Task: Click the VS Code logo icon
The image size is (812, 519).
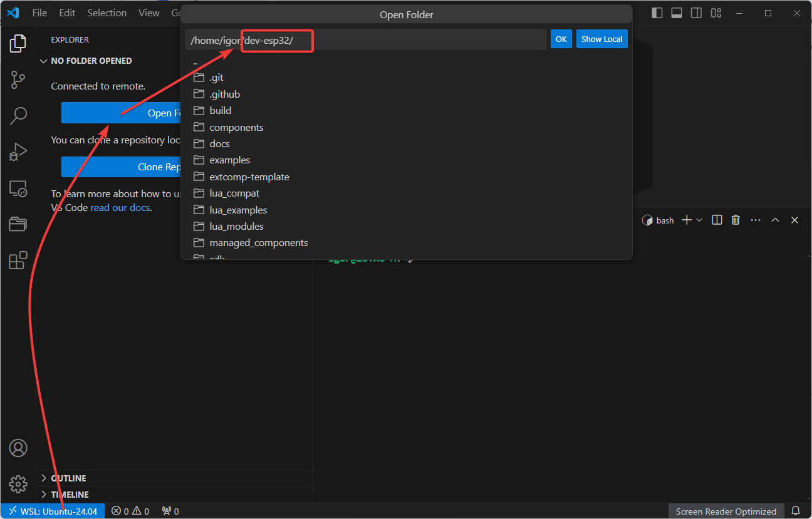Action: tap(13, 13)
